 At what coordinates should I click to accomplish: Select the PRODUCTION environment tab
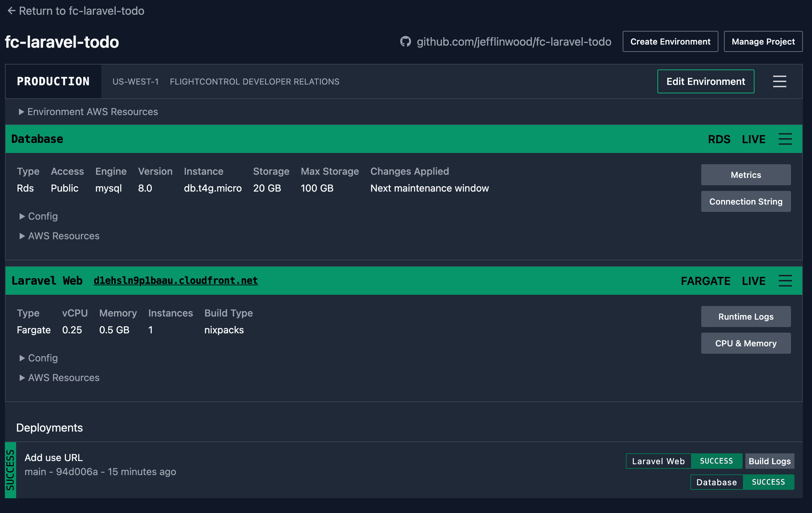(x=53, y=81)
